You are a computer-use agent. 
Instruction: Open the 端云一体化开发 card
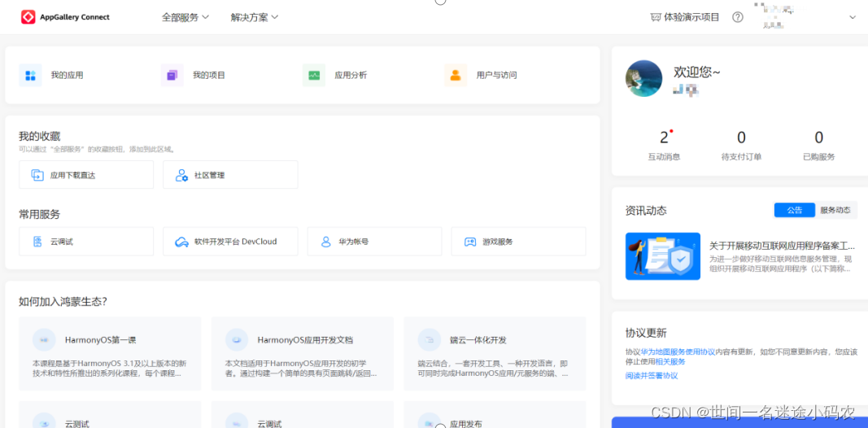[495, 353]
